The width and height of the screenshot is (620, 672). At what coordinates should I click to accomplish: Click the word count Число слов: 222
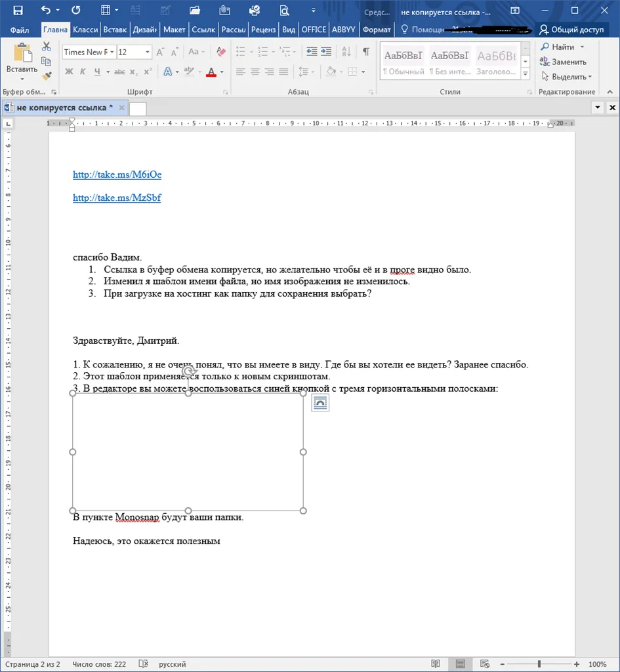coord(99,664)
